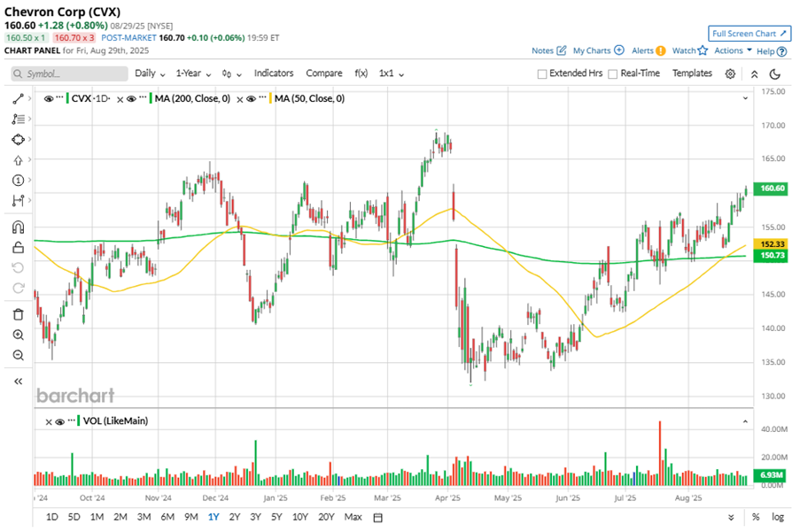The image size is (800, 532).
Task: Toggle the magnet snap mode
Action: [18, 227]
